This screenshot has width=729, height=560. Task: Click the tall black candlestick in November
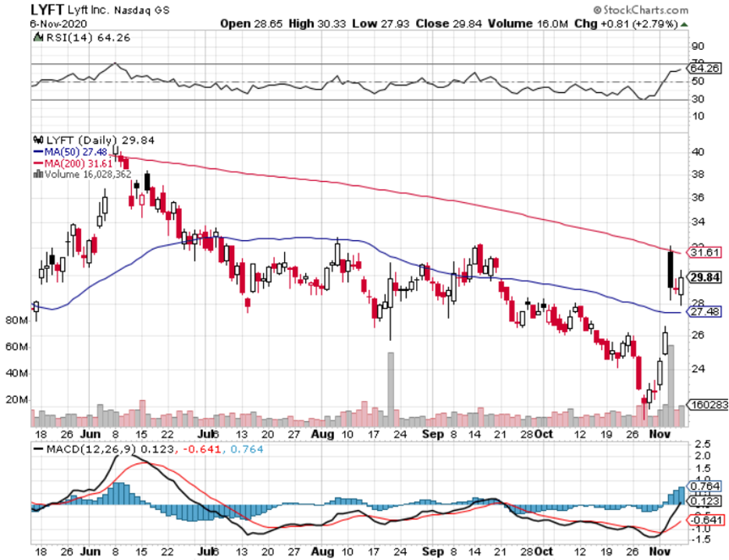point(670,270)
